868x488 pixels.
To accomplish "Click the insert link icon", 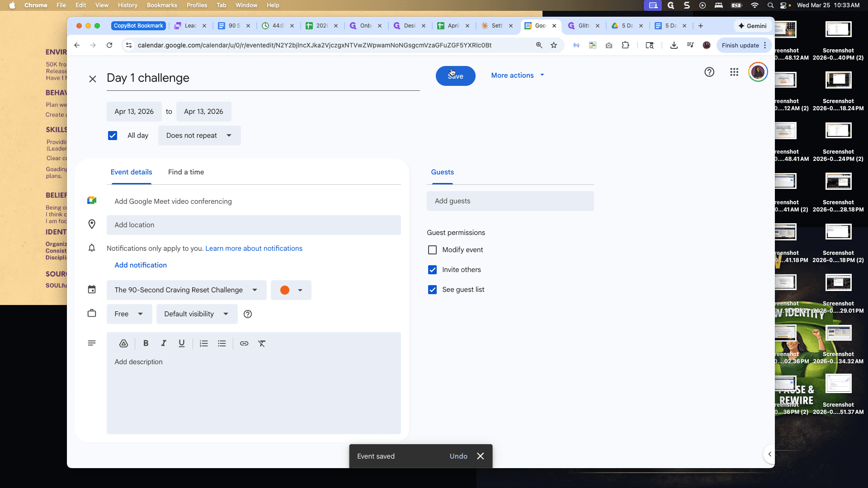I will [244, 343].
